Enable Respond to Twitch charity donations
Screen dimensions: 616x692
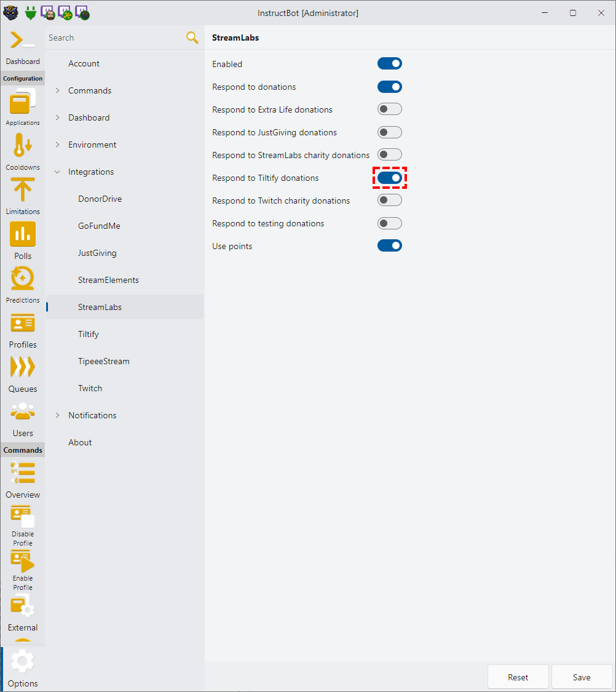tap(389, 200)
